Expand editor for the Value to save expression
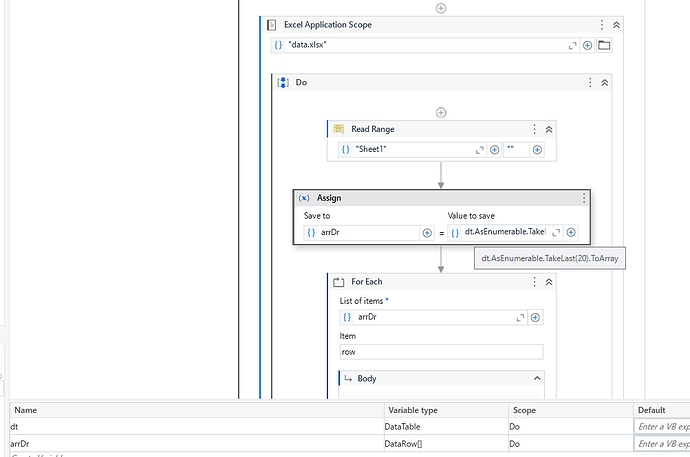This screenshot has width=690, height=457. [x=556, y=233]
